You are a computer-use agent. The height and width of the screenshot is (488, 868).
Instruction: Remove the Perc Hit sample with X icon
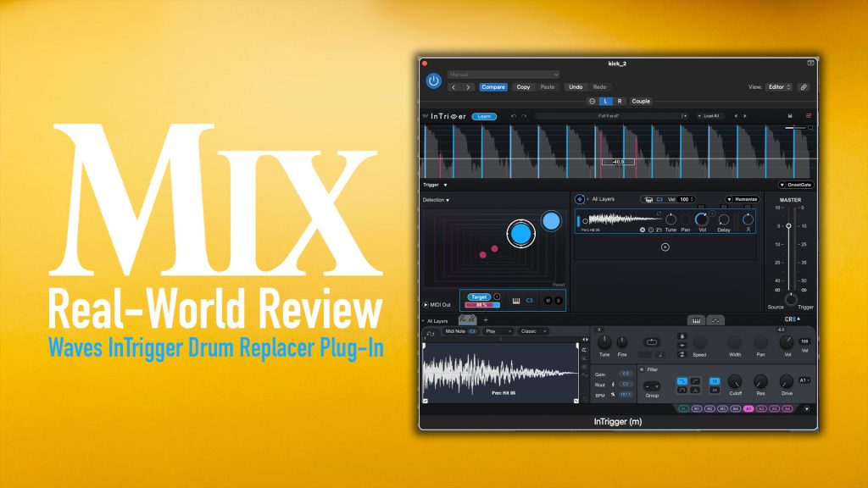pos(642,230)
